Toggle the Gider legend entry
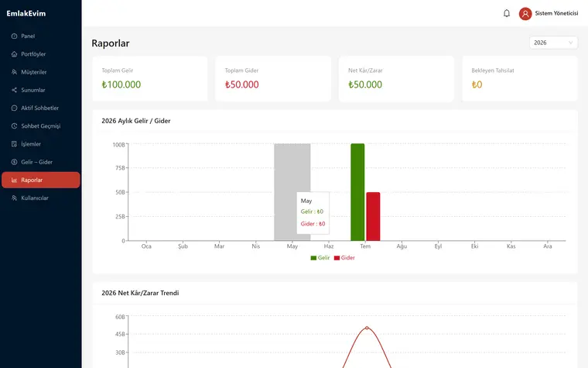This screenshot has height=368, width=588. point(344,257)
